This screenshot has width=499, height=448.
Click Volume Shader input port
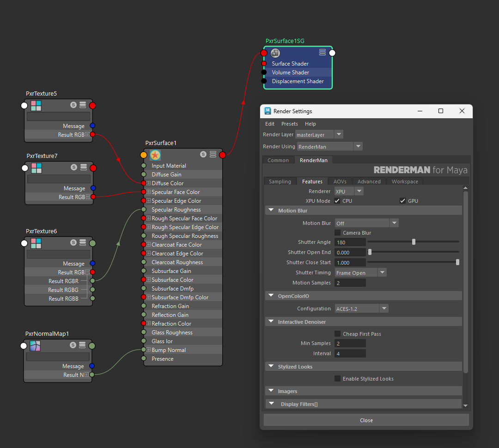[x=264, y=72]
